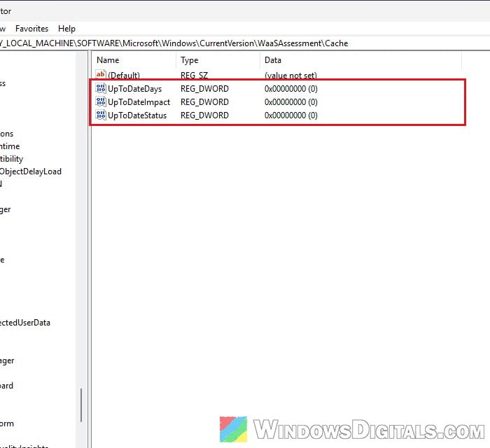Screen dimensions: 490x448
Task: Click the (value not set) data cell
Action: pos(290,76)
